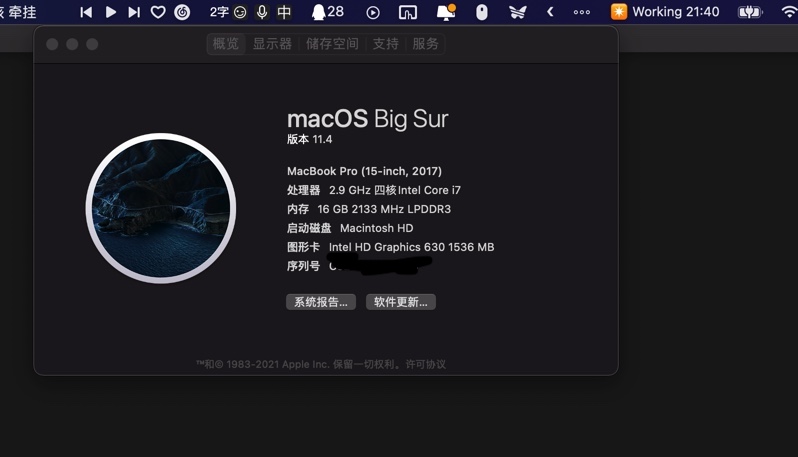Image resolution: width=798 pixels, height=457 pixels.
Task: Open the mouse utility menu bar icon
Action: (x=481, y=13)
